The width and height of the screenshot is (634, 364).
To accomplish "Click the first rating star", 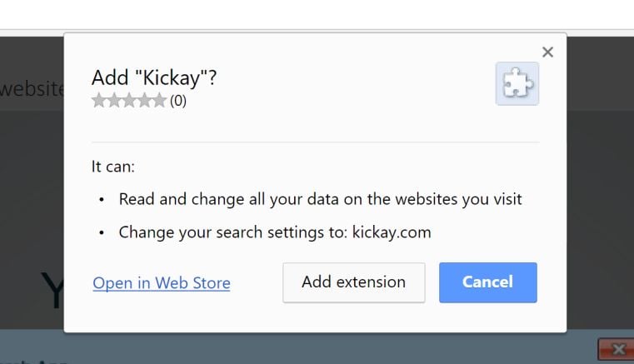I will [99, 101].
